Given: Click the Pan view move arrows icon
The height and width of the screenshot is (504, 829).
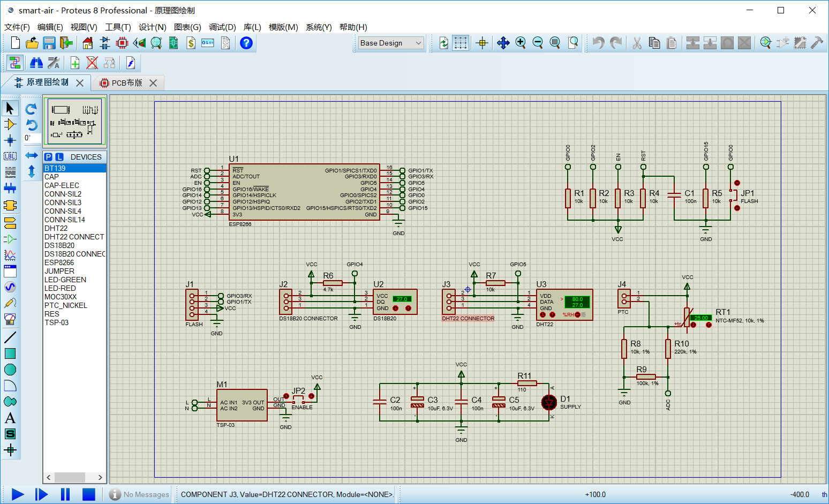Looking at the screenshot, I should (x=503, y=43).
